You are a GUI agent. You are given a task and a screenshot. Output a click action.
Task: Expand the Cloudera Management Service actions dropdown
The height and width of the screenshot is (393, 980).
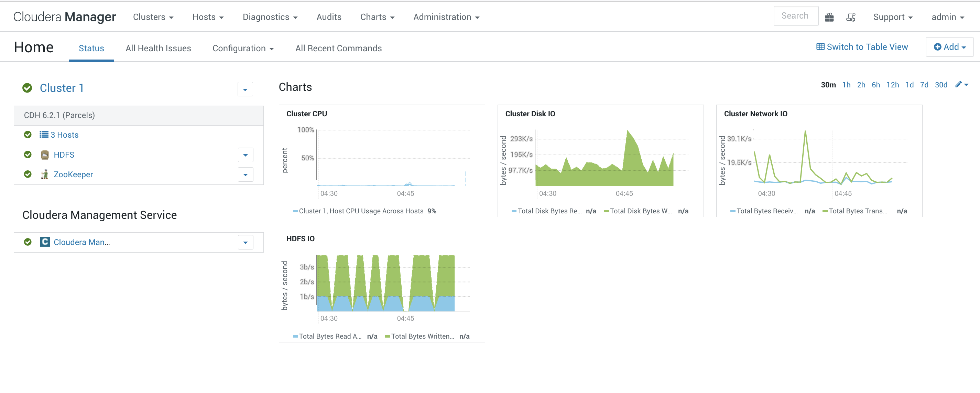(246, 243)
